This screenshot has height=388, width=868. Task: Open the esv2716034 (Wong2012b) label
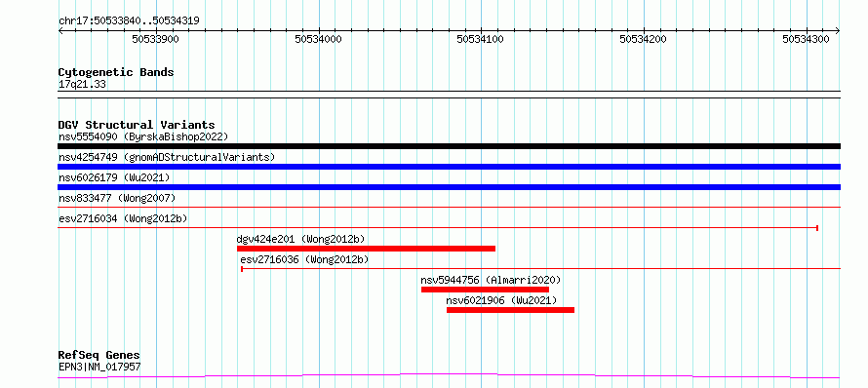pos(123,218)
